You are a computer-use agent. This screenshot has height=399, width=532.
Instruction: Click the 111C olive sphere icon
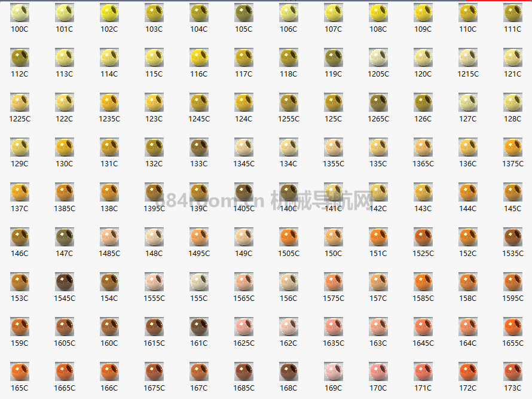pos(513,13)
